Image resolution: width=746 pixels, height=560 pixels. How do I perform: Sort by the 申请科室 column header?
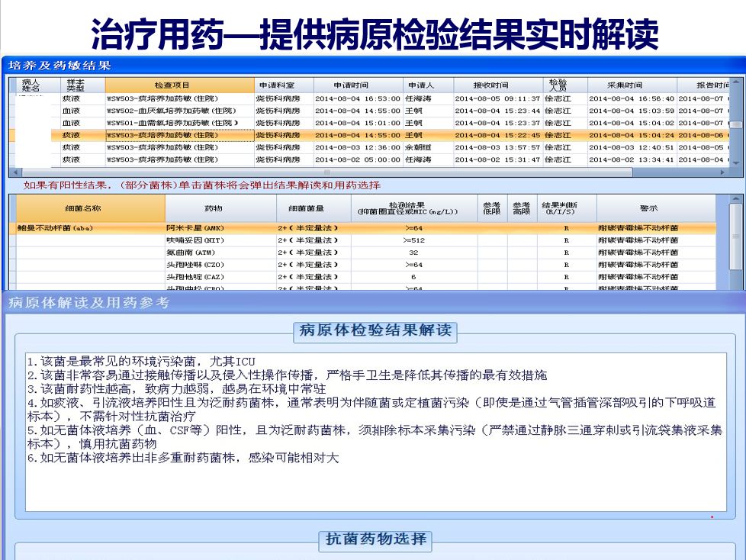(x=284, y=85)
